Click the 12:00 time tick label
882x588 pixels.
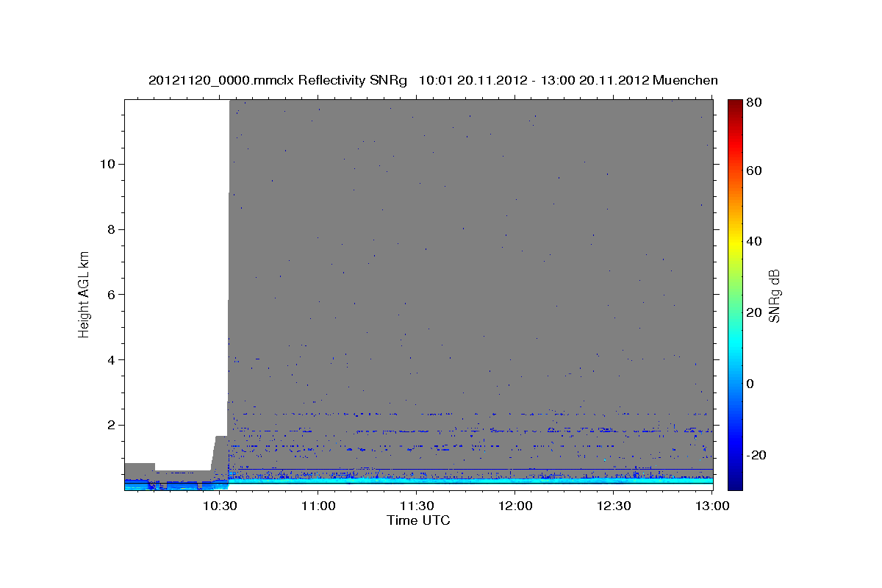click(516, 506)
